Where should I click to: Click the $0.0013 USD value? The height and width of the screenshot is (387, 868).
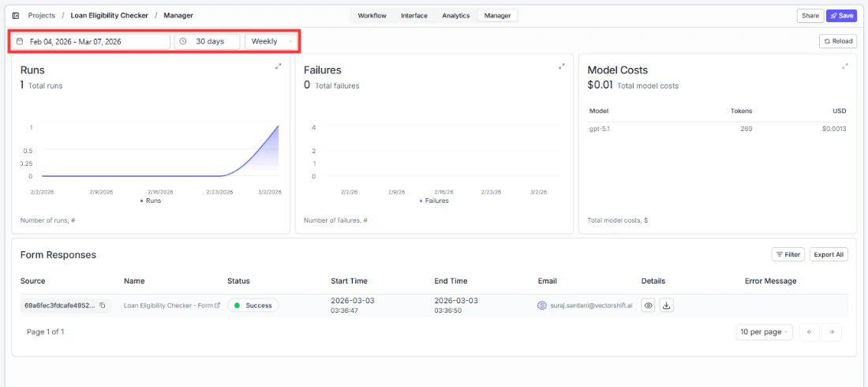point(834,129)
